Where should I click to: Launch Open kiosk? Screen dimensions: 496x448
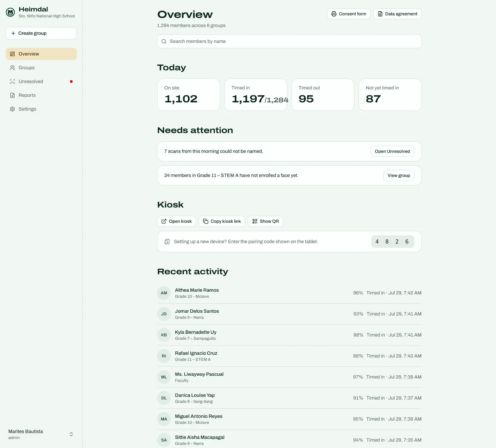(176, 221)
